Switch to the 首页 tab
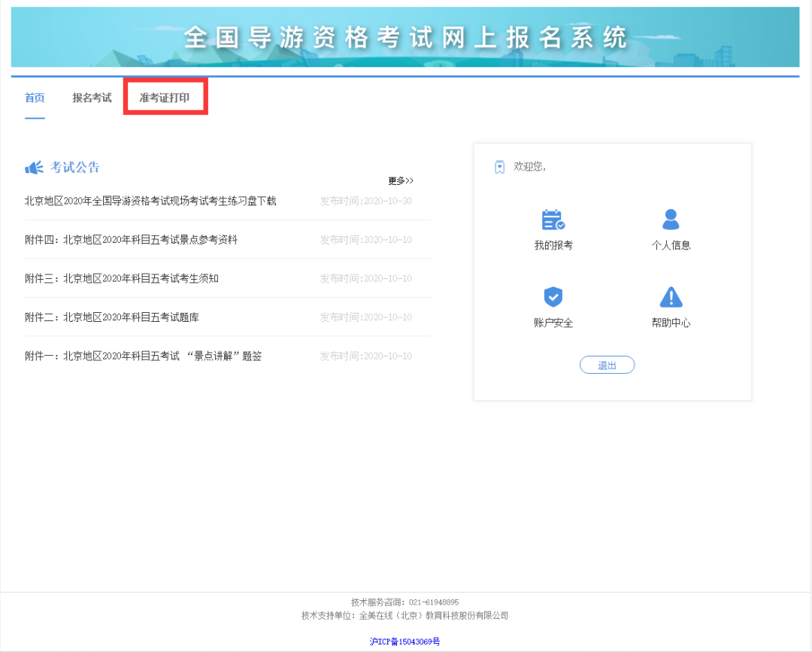Viewport: 812px width, 652px height. click(35, 97)
